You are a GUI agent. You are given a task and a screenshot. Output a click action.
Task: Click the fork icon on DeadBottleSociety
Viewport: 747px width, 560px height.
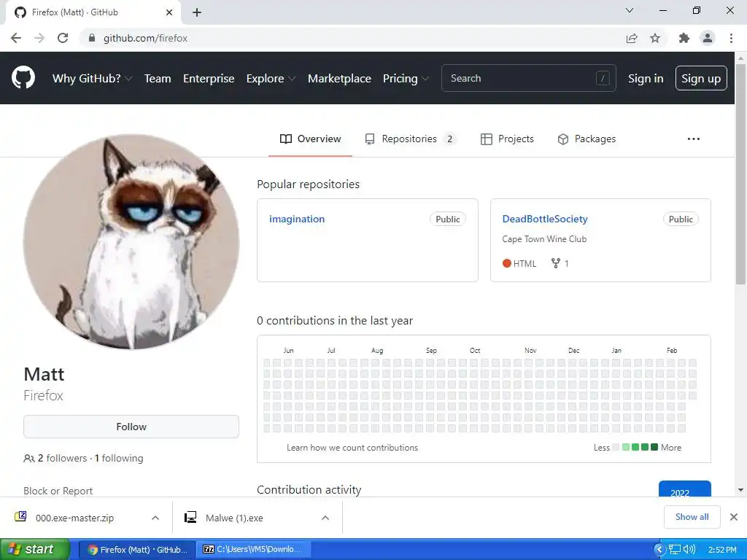click(x=555, y=263)
